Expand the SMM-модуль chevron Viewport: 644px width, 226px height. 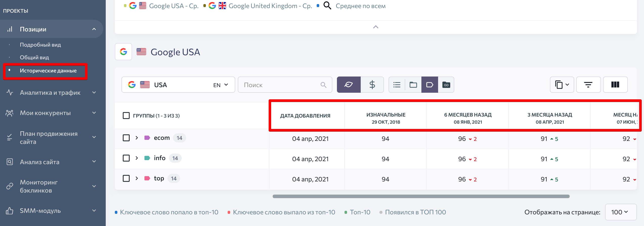coord(94,211)
